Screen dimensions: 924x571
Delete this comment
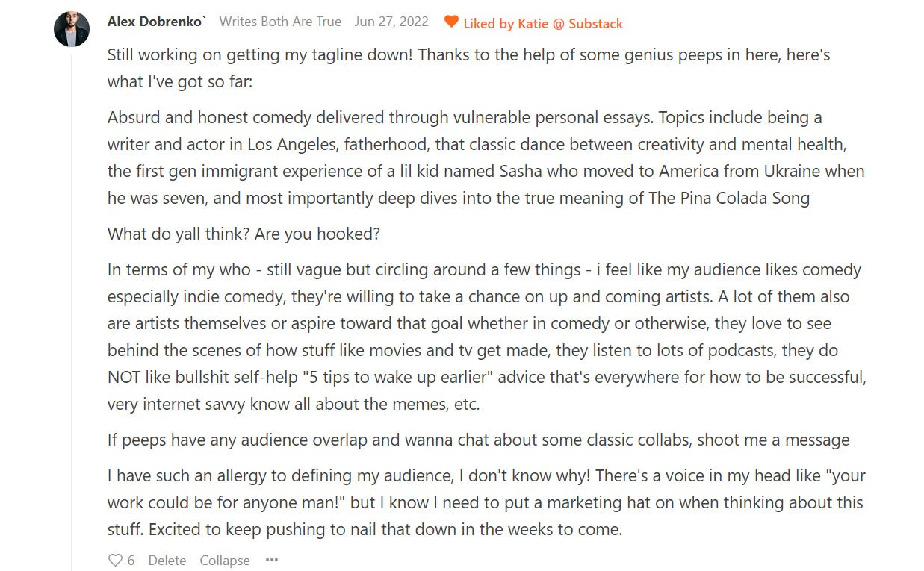(167, 560)
